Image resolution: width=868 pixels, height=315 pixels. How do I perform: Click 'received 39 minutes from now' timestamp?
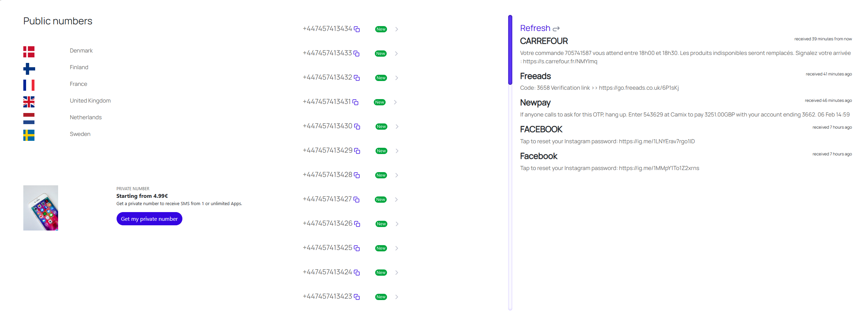[x=823, y=39]
